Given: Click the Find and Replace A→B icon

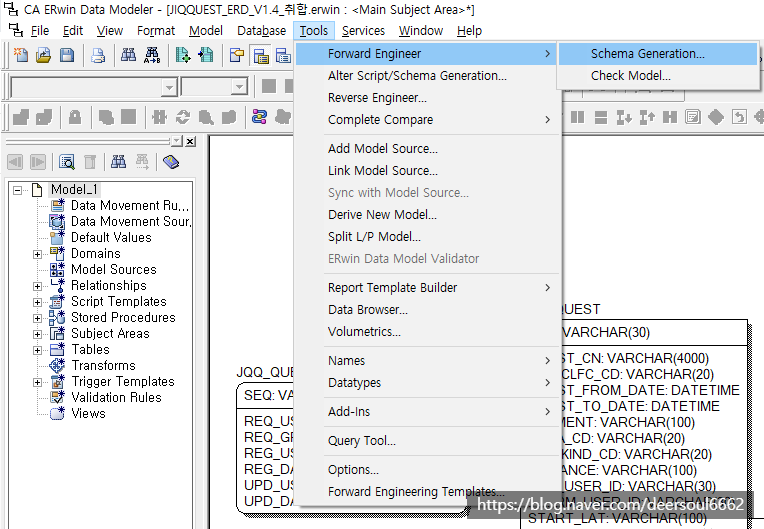Looking at the screenshot, I should click(x=152, y=55).
